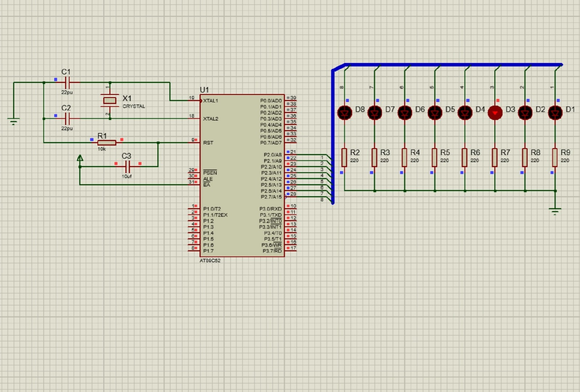Screen dimensions: 580x392
Task: Click the P2.0/A8 pin label
Action: coord(272,155)
